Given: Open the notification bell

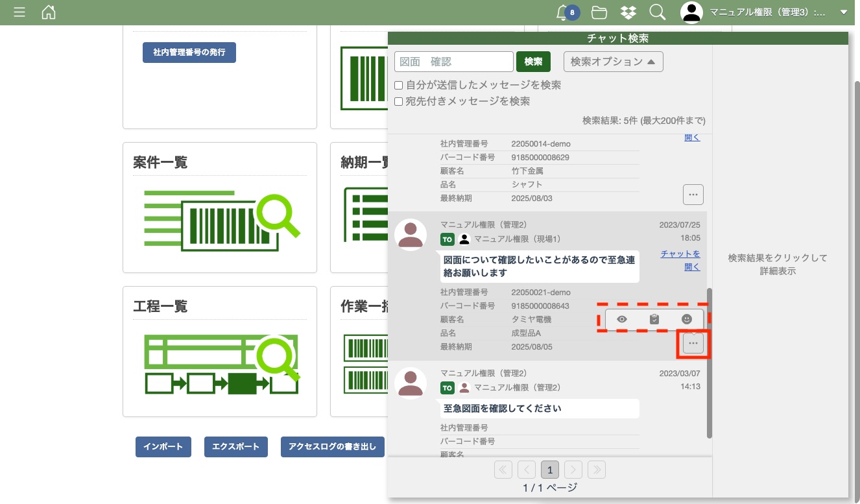Looking at the screenshot, I should click(x=563, y=12).
